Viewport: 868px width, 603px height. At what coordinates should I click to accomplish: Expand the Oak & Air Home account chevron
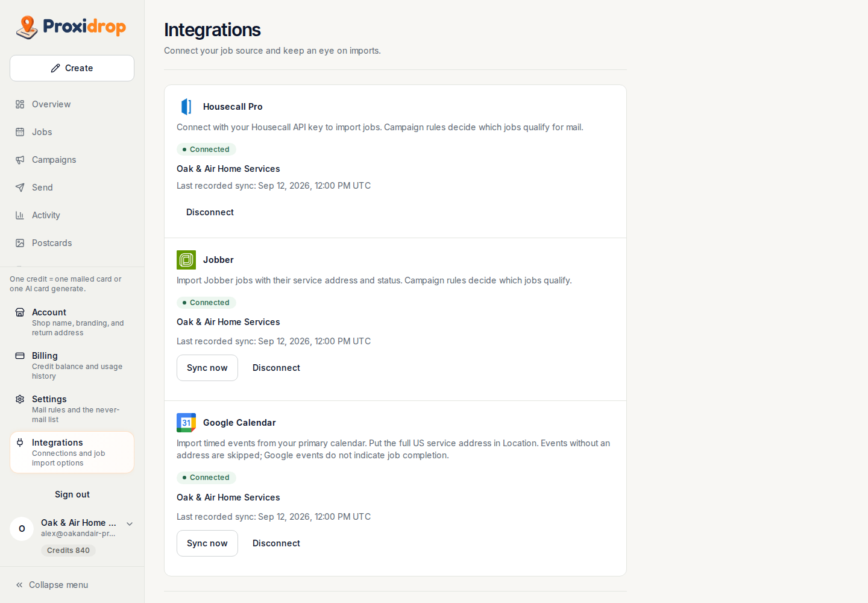[130, 524]
